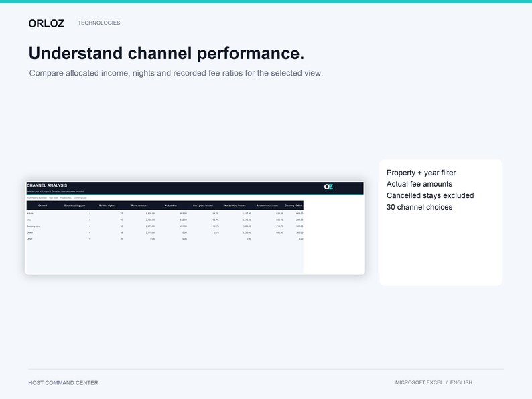
Task: Select the 'Cleaning / Other' column header
Action: coord(293,206)
